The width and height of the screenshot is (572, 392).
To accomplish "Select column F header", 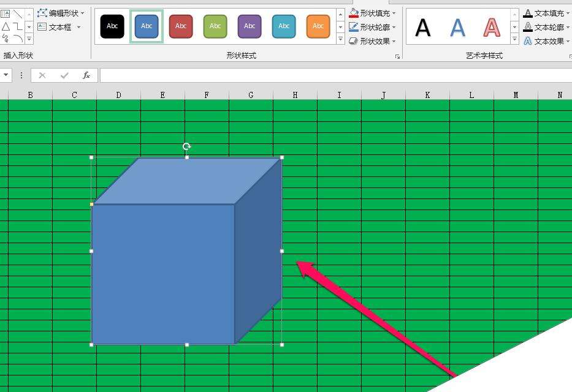I will (207, 95).
